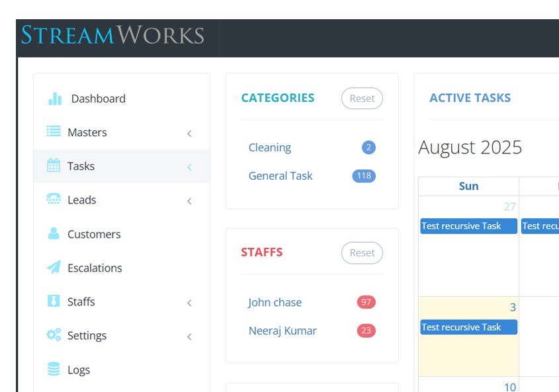This screenshot has width=559, height=392.
Task: Open Test recursive Task on Sunday 3
Action: 468,327
